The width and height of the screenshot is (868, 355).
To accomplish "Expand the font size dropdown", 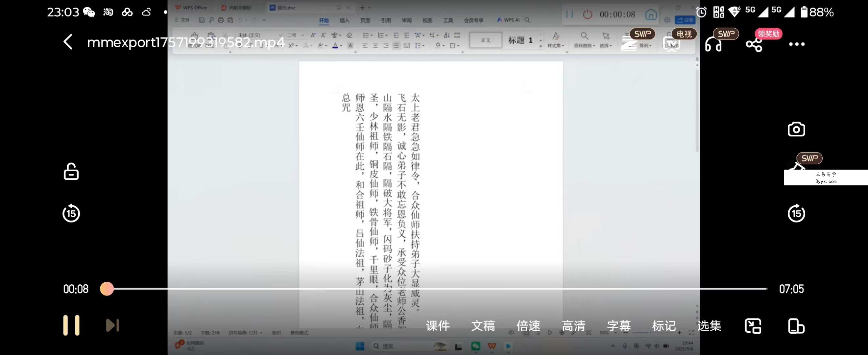I will point(302,35).
